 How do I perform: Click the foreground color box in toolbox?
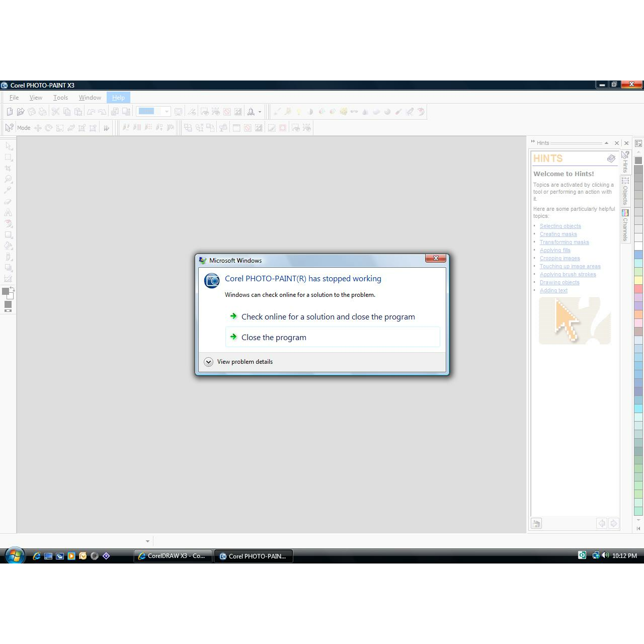point(6,291)
